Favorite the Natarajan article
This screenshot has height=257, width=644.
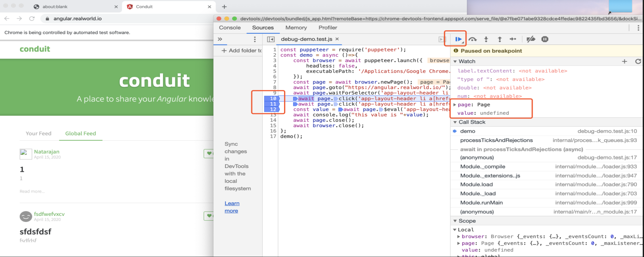(x=209, y=154)
